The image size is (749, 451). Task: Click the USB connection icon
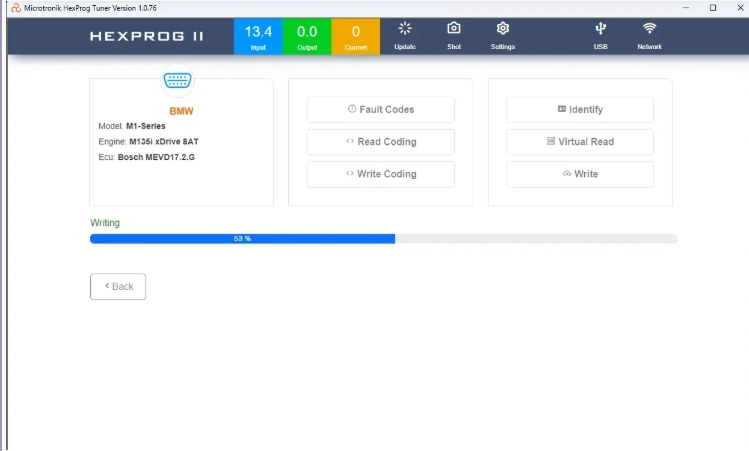pos(600,29)
